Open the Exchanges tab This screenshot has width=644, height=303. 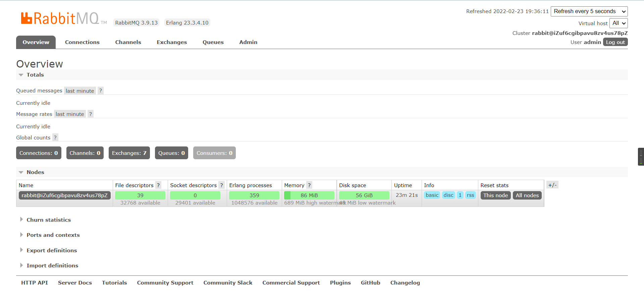(x=172, y=42)
